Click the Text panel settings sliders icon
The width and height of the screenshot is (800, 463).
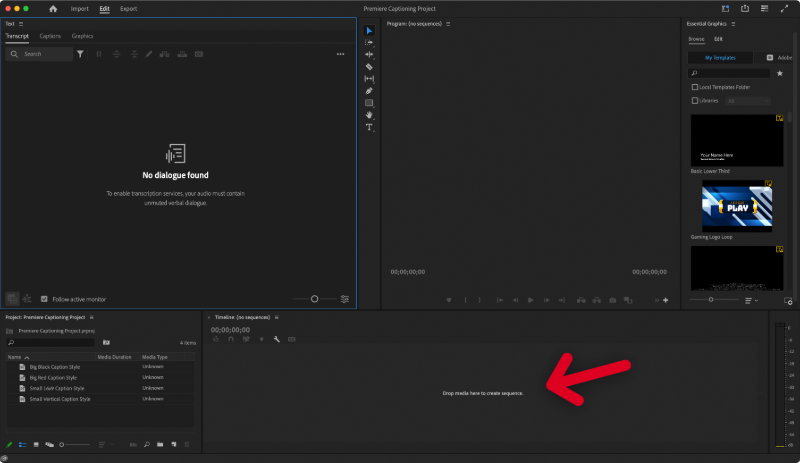coord(345,299)
